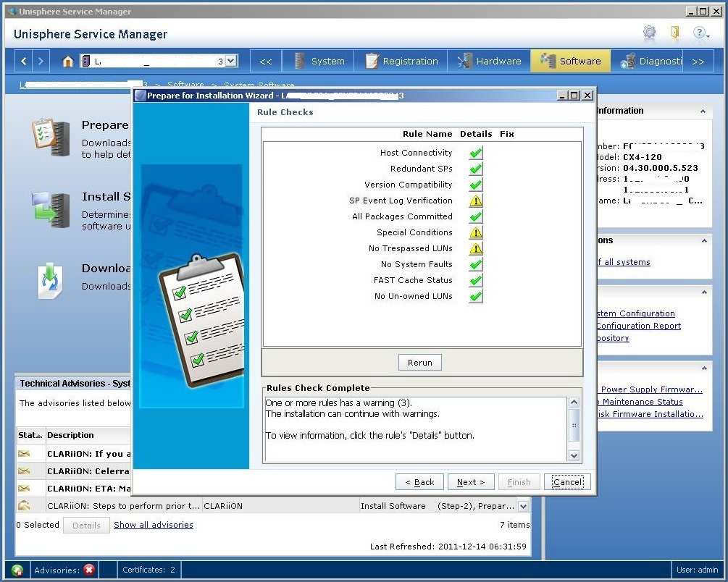
Task: Click the exit door icon at top right
Action: [674, 33]
